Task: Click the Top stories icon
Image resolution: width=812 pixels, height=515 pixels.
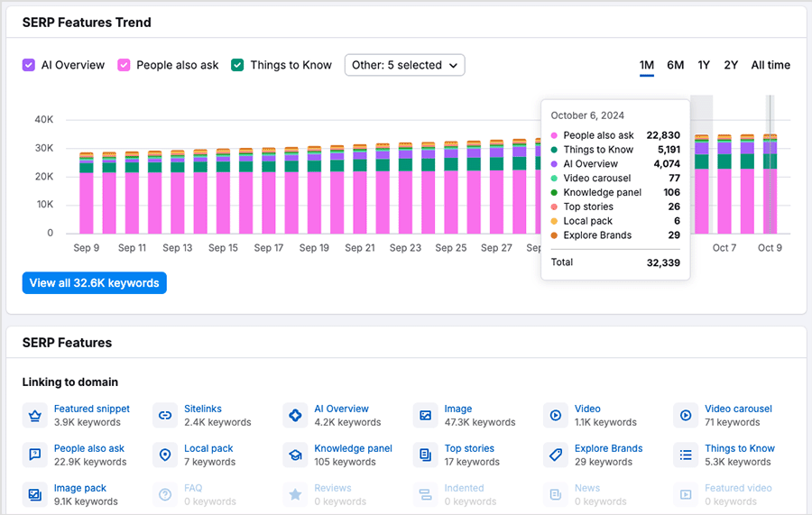Action: coord(425,455)
